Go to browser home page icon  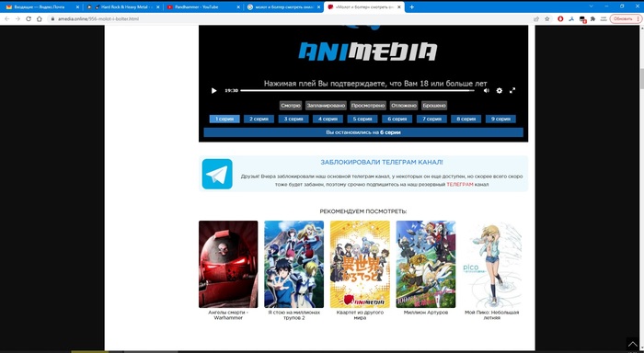tap(39, 19)
